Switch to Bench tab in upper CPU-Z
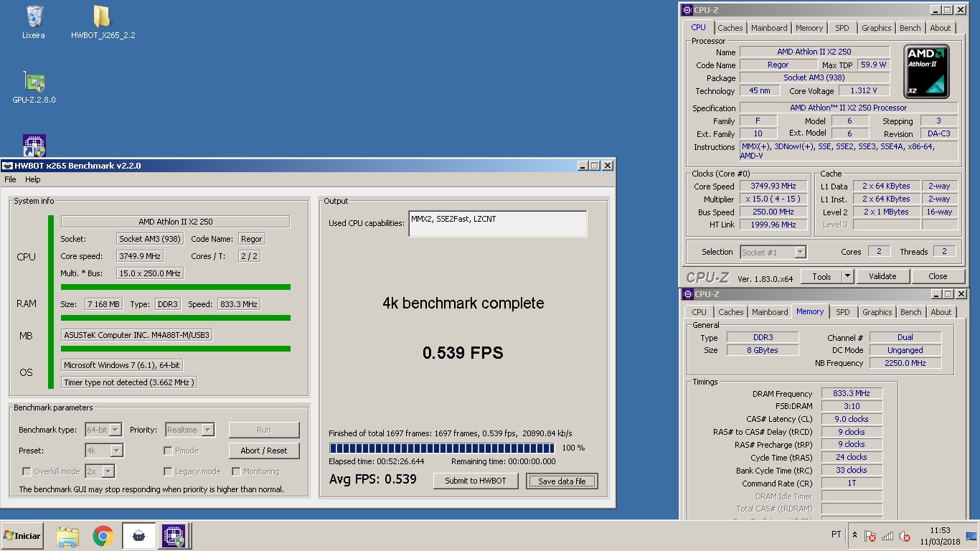The height and width of the screenshot is (551, 980). point(910,28)
